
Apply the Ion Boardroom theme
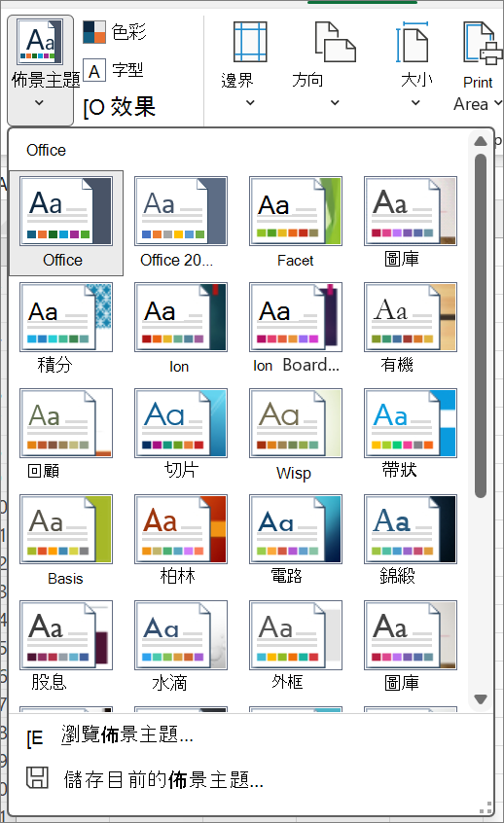coord(296,328)
